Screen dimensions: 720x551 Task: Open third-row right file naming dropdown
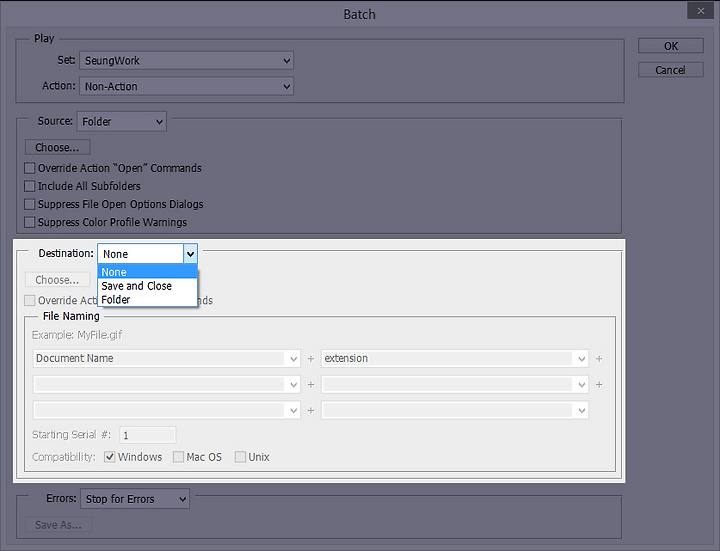(455, 410)
